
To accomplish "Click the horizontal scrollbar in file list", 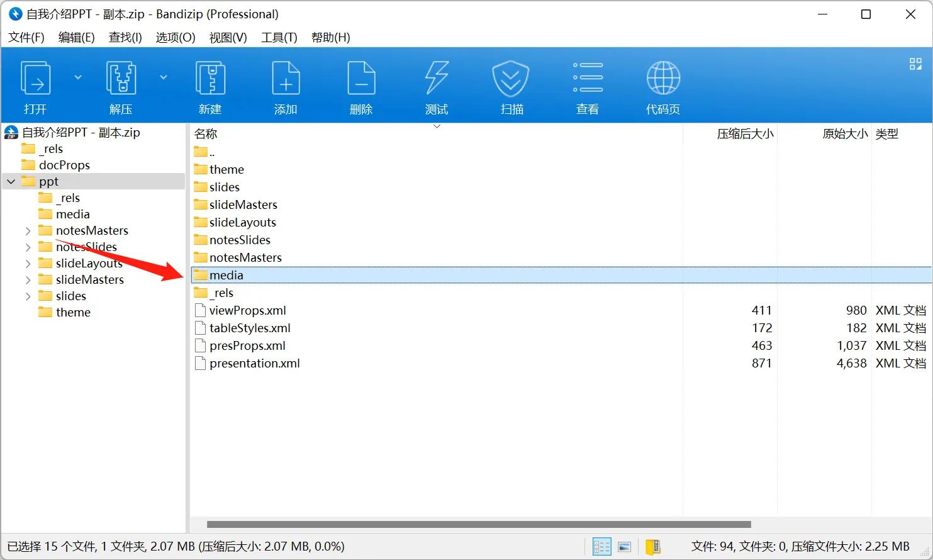I will pyautogui.click(x=479, y=524).
